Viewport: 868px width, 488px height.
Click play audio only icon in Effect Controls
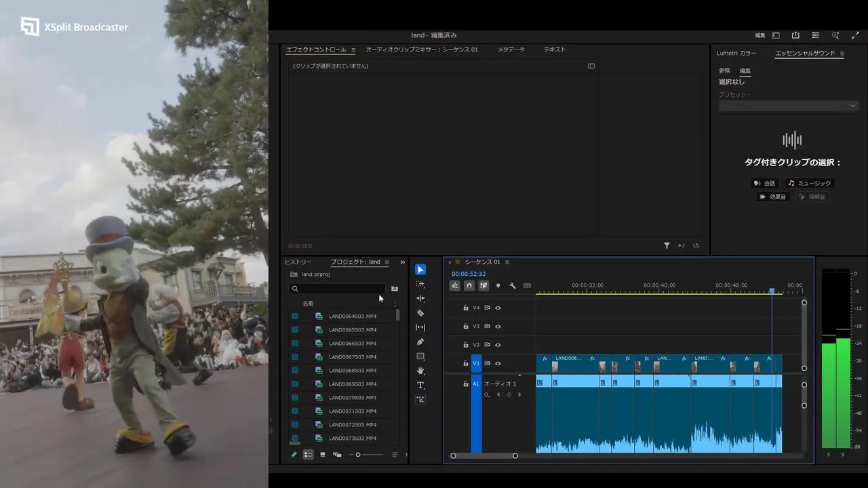[682, 246]
